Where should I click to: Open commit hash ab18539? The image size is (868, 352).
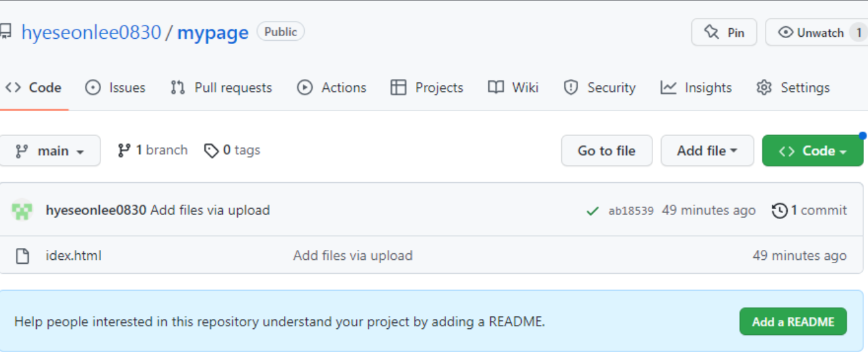tap(631, 211)
